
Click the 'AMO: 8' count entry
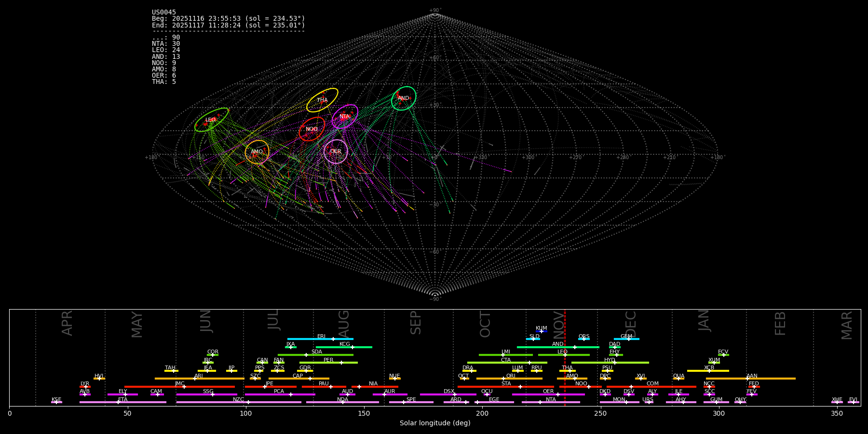164,69
